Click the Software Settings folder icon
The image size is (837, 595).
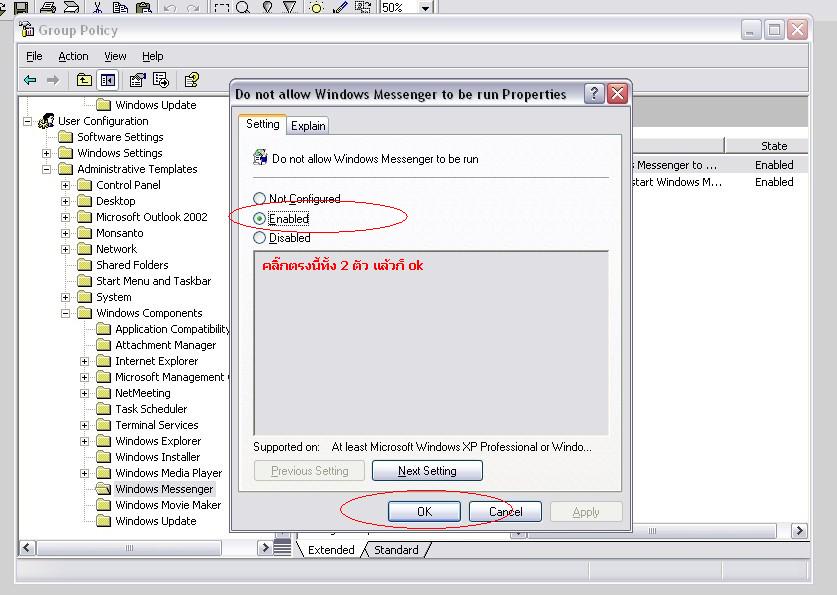click(x=65, y=137)
